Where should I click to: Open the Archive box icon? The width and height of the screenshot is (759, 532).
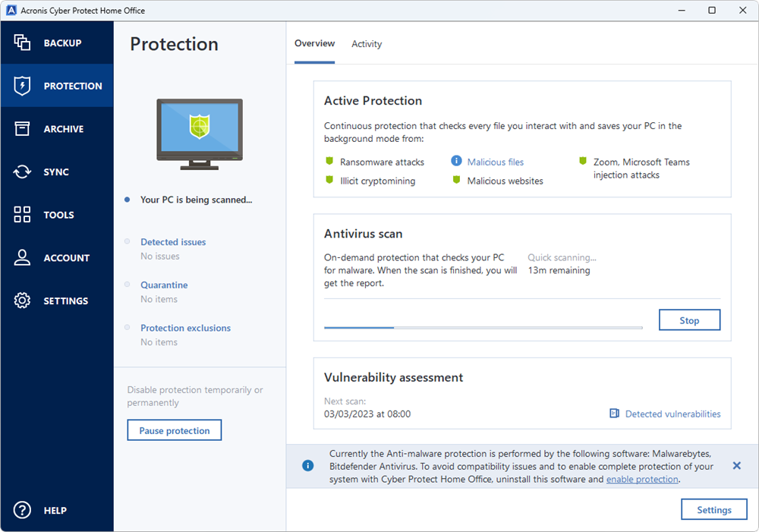pyautogui.click(x=22, y=129)
